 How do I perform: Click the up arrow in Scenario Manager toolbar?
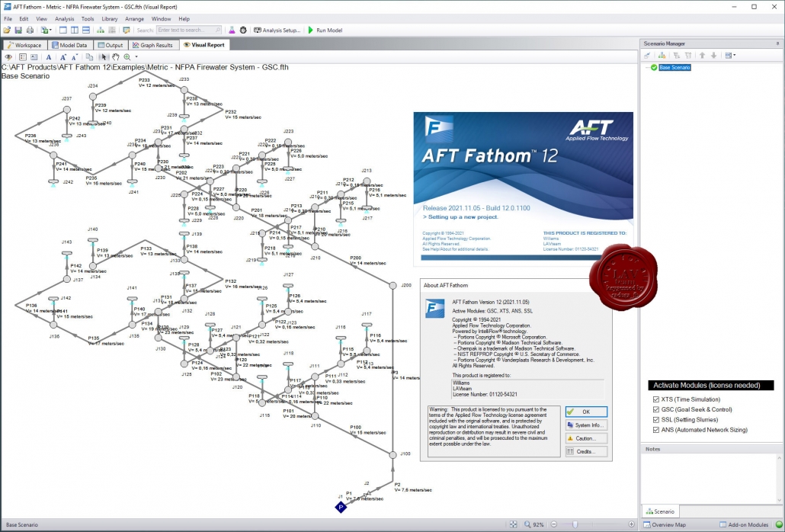(x=703, y=56)
